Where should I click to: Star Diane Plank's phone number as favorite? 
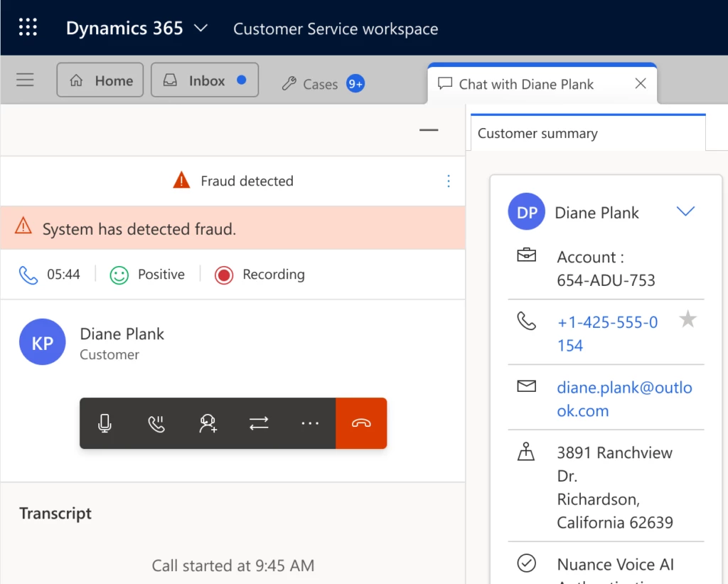(x=687, y=320)
